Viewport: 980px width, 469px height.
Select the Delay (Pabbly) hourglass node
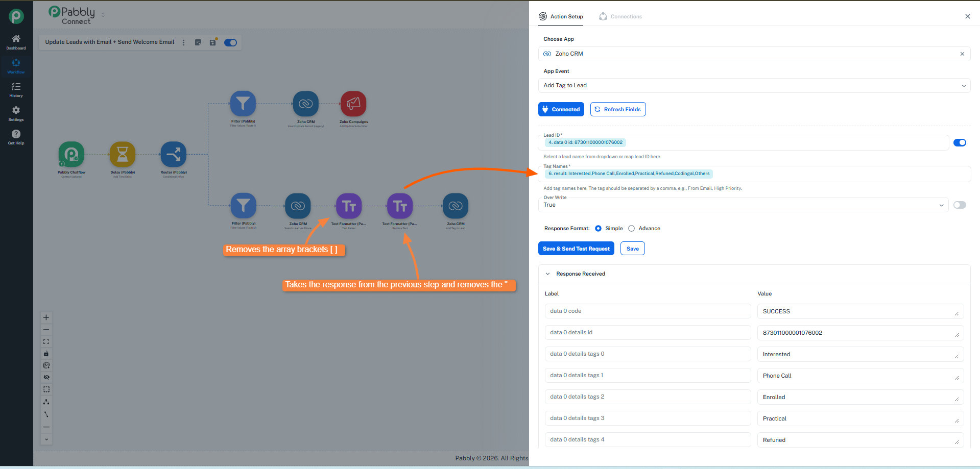click(x=123, y=155)
